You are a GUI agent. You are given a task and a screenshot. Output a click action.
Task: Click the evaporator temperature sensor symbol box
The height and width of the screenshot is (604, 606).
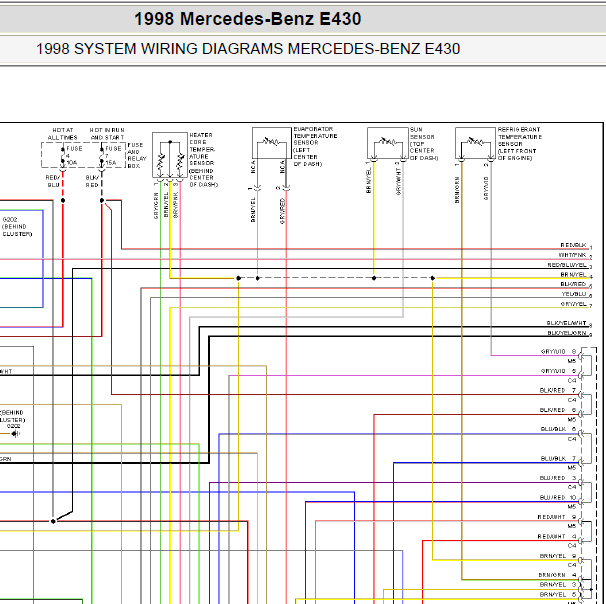(x=272, y=143)
